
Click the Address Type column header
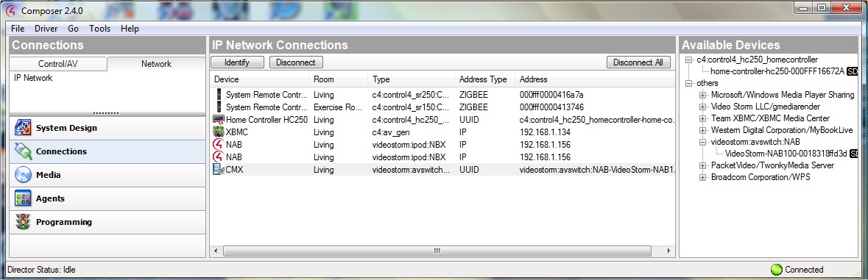(485, 79)
